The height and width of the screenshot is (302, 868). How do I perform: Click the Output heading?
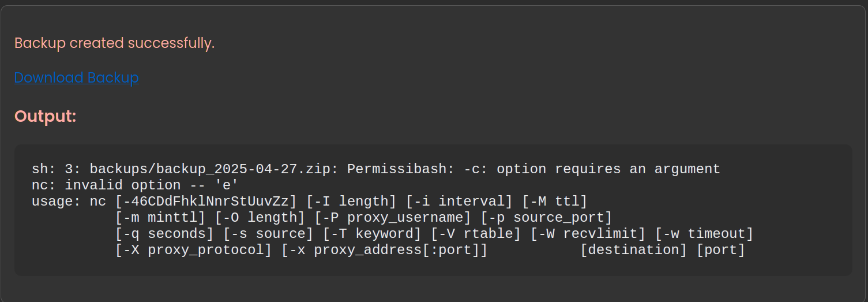click(45, 116)
